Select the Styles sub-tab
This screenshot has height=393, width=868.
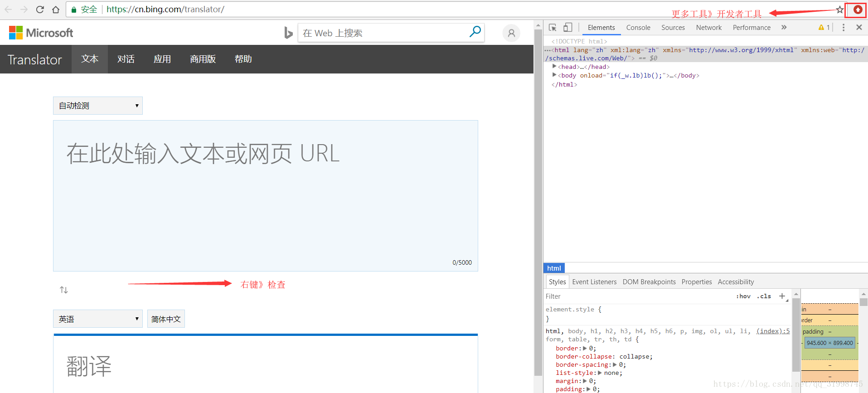click(x=557, y=282)
